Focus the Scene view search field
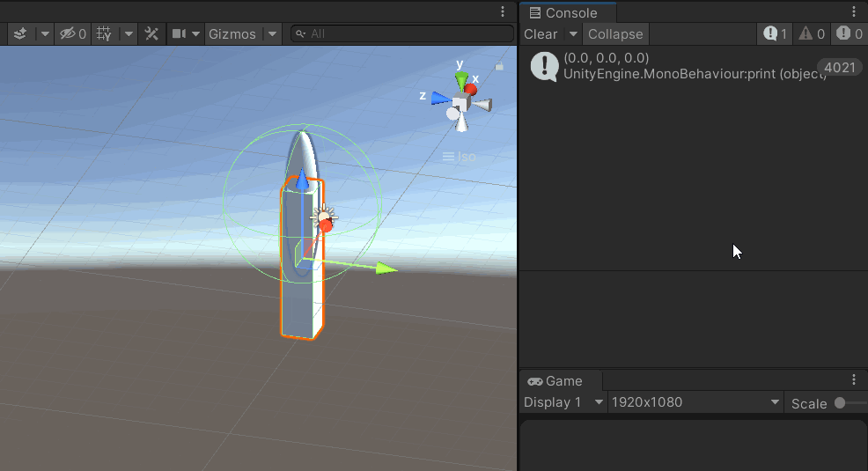The height and width of the screenshot is (471, 868). (402, 33)
